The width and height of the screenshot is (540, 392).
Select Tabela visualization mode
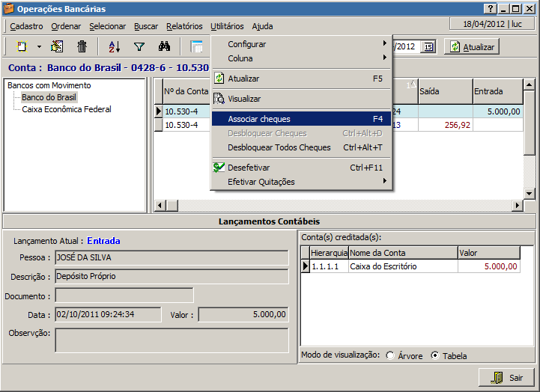coord(435,355)
